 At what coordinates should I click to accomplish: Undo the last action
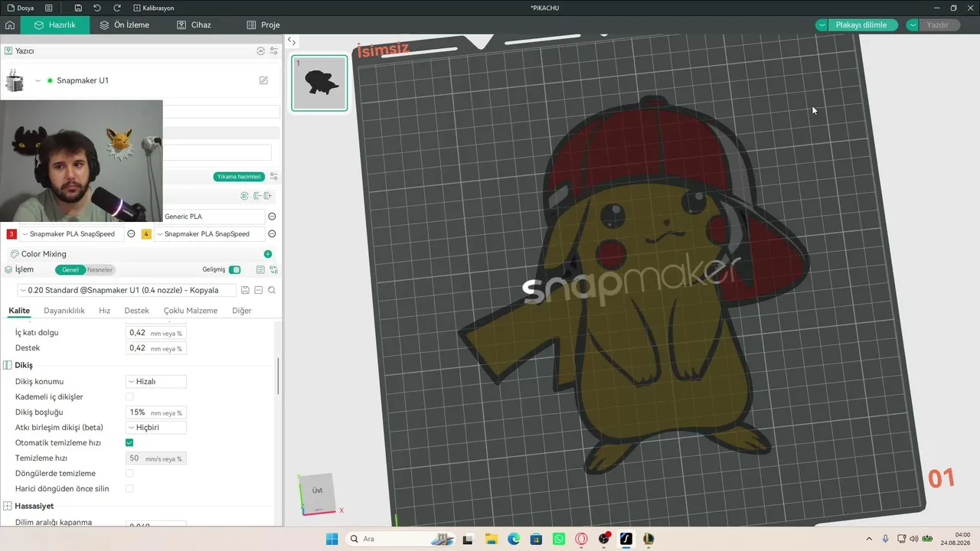97,8
